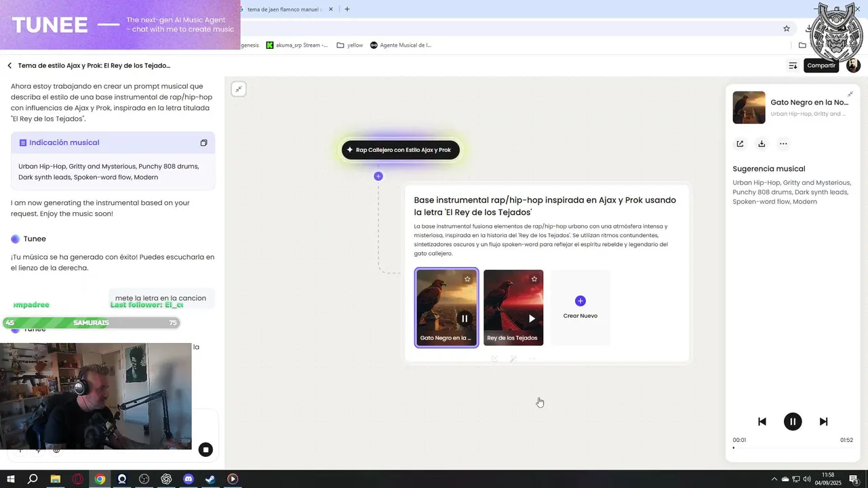Show hidden system tray icons
The width and height of the screenshot is (868, 488).
pyautogui.click(x=774, y=479)
